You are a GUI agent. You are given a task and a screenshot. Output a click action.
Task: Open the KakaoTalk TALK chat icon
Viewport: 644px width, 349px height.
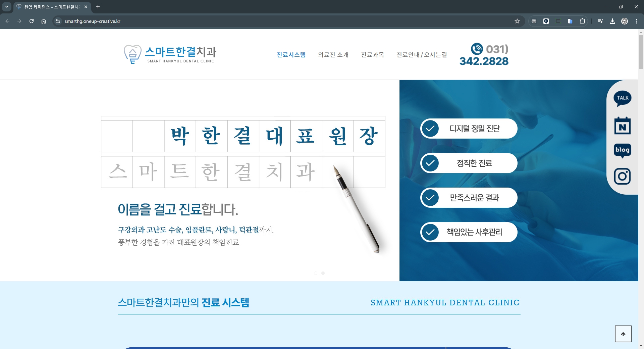point(623,98)
